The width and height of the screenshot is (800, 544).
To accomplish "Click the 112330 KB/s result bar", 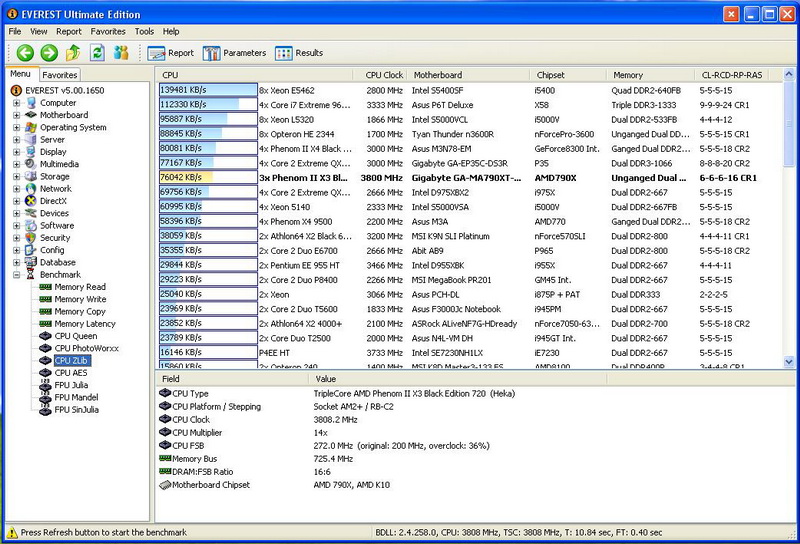I will pyautogui.click(x=208, y=105).
